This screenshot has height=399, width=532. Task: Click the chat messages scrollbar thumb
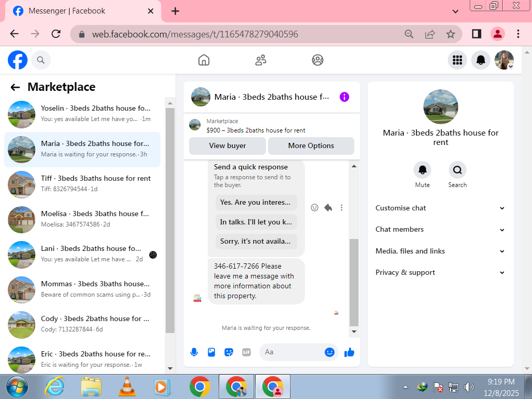pos(354,282)
